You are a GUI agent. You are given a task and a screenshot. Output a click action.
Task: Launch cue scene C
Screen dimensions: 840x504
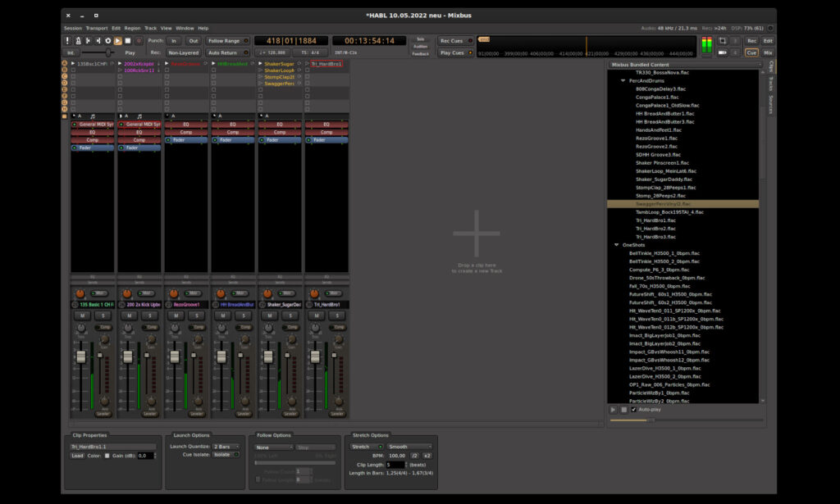pyautogui.click(x=65, y=76)
